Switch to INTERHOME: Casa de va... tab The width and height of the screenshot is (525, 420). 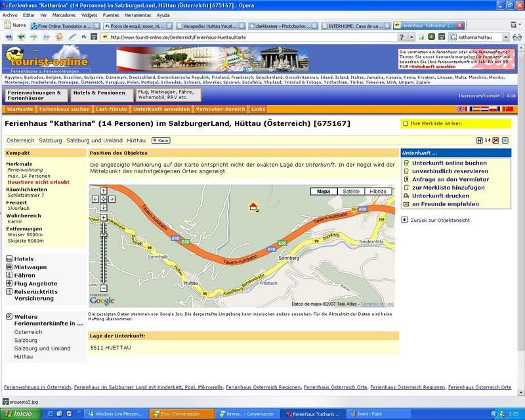tap(356, 26)
